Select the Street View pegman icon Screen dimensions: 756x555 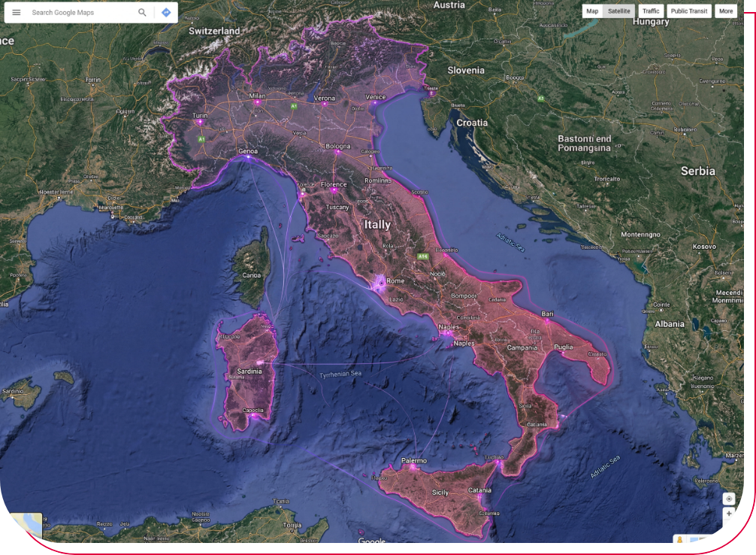(x=679, y=539)
